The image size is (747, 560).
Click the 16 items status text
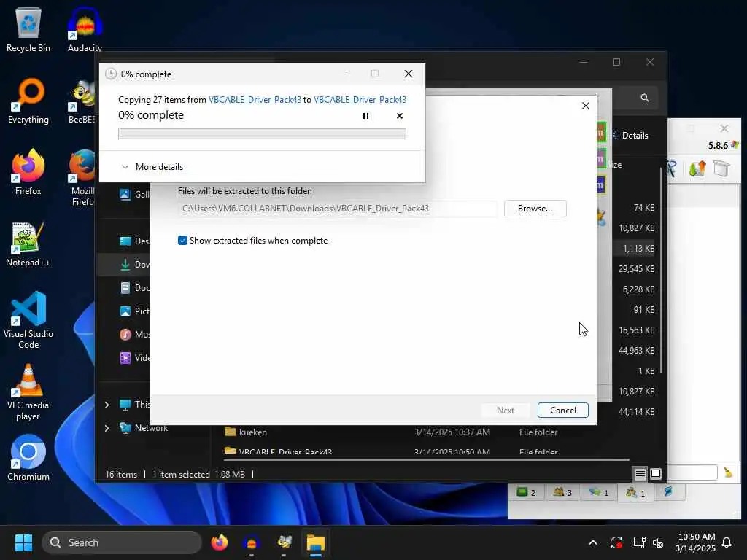click(121, 475)
